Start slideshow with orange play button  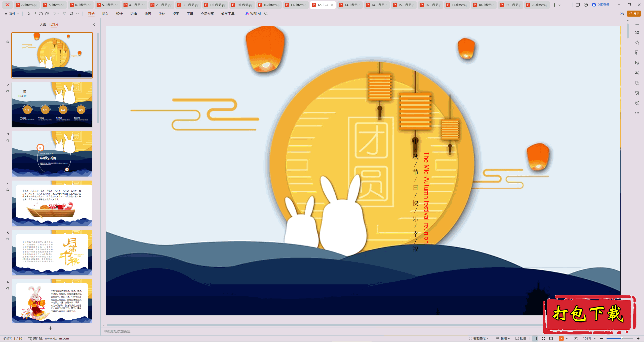(561, 338)
